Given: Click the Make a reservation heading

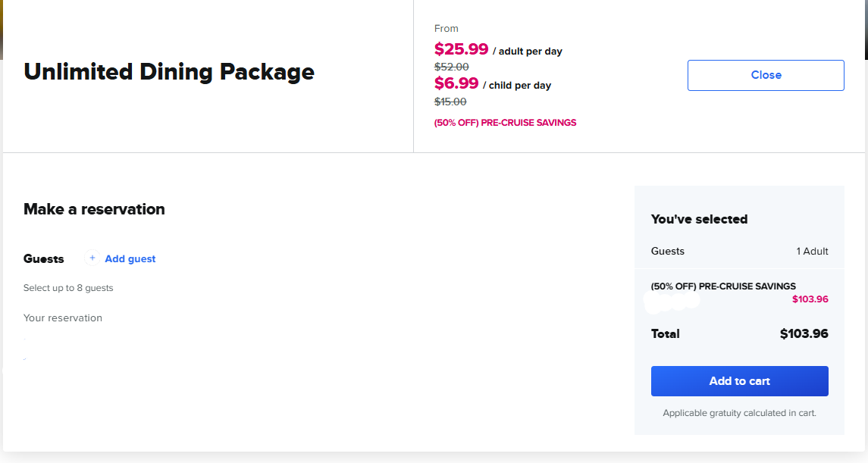Looking at the screenshot, I should (x=94, y=209).
